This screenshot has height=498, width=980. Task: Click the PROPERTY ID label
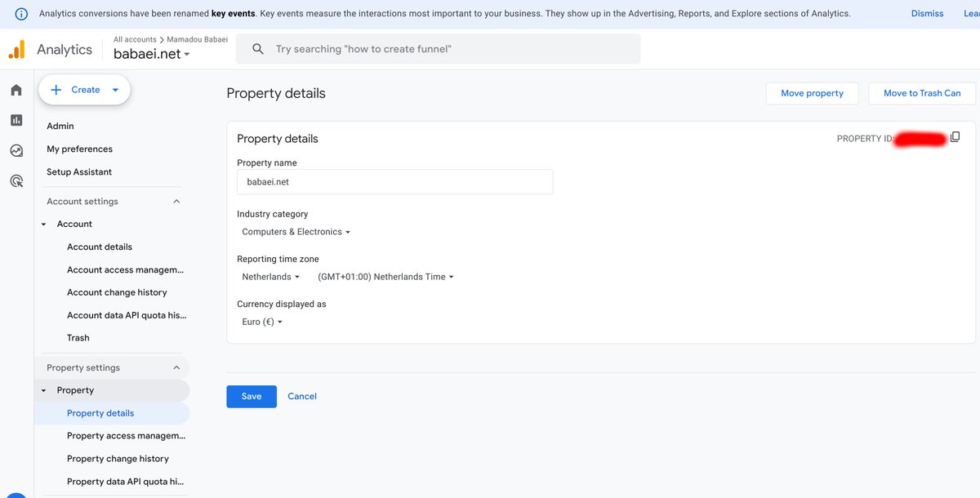tap(865, 139)
